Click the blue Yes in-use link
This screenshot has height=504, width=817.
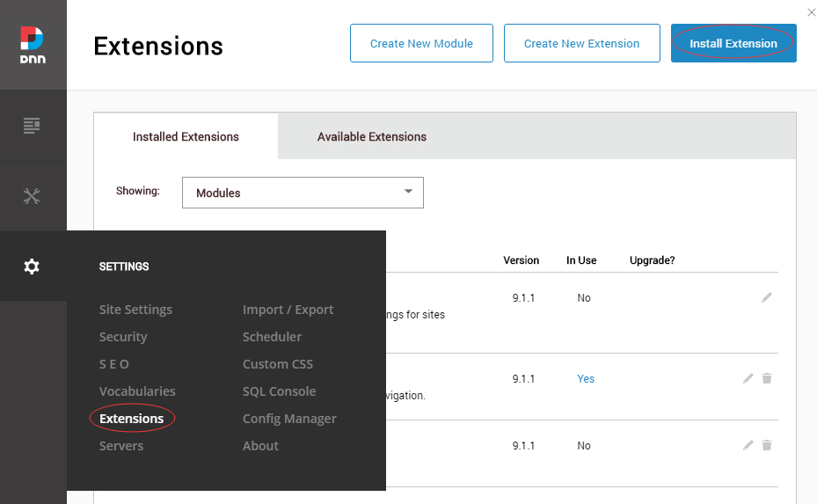click(x=586, y=379)
